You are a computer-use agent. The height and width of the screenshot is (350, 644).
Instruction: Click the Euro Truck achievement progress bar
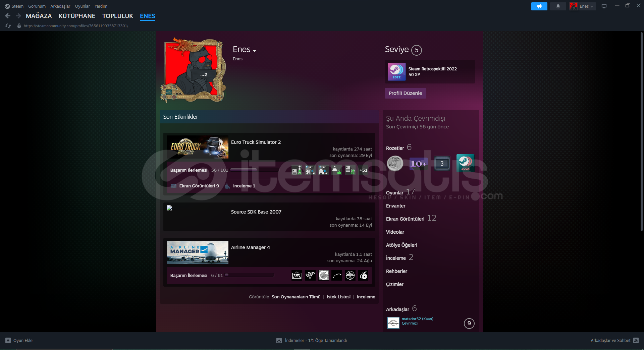255,170
